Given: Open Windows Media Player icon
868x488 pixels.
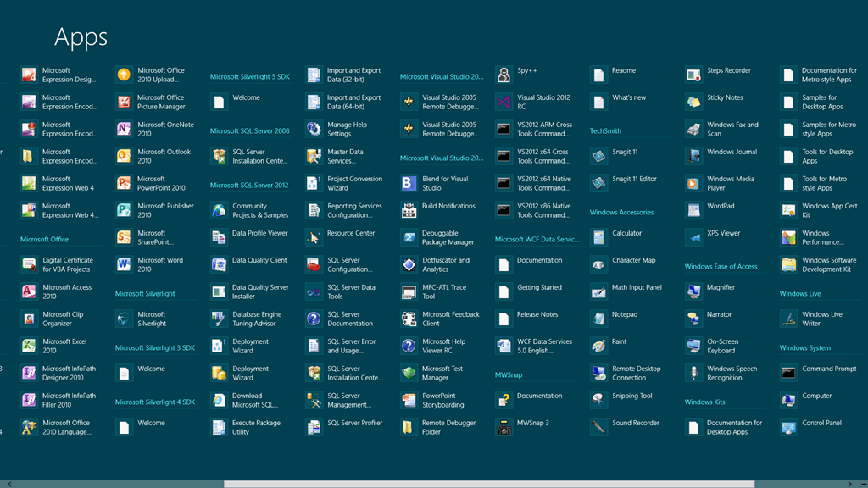Looking at the screenshot, I should click(x=693, y=183).
